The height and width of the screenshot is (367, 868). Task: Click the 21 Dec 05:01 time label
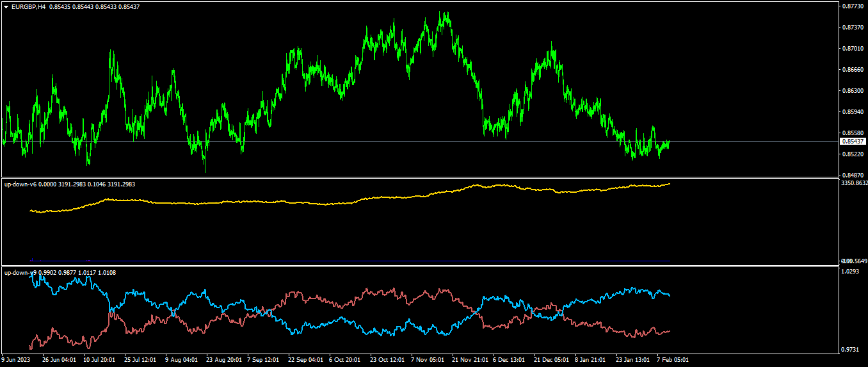[x=551, y=360]
